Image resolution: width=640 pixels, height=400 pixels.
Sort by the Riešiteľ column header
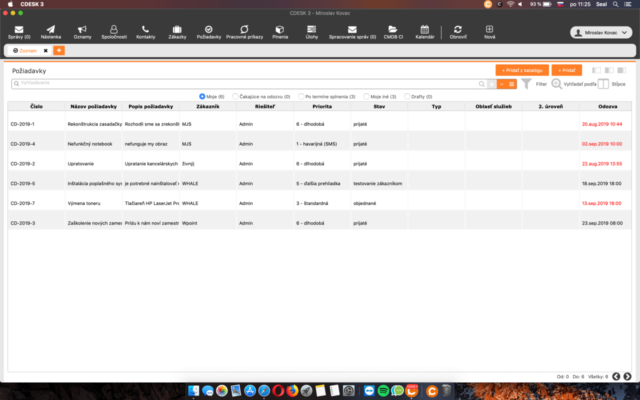coord(265,106)
